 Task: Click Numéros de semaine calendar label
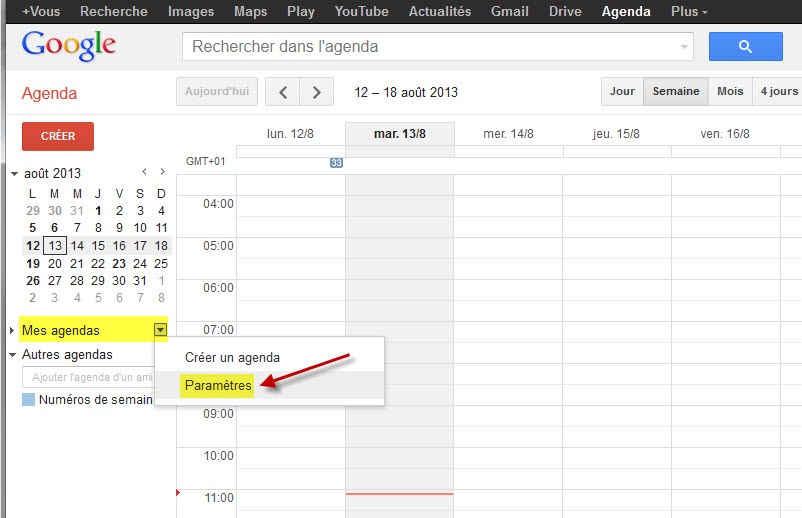[96, 399]
